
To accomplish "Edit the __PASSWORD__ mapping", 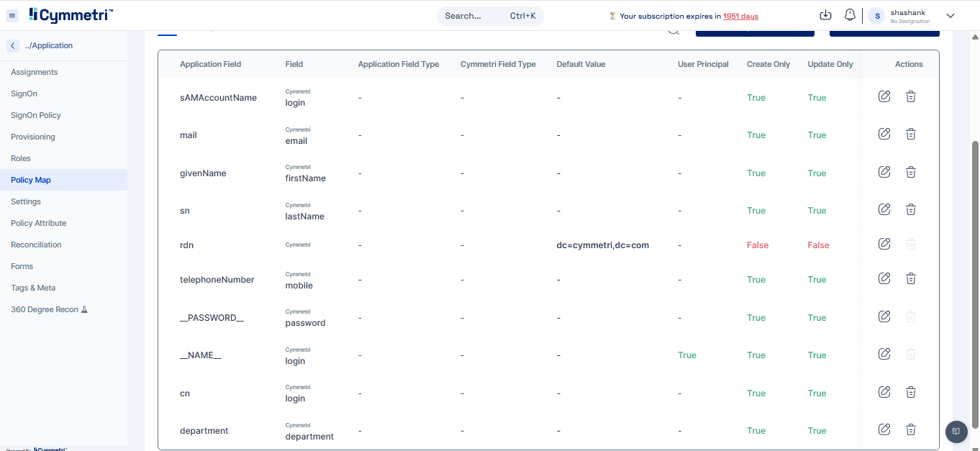I will pos(884,316).
